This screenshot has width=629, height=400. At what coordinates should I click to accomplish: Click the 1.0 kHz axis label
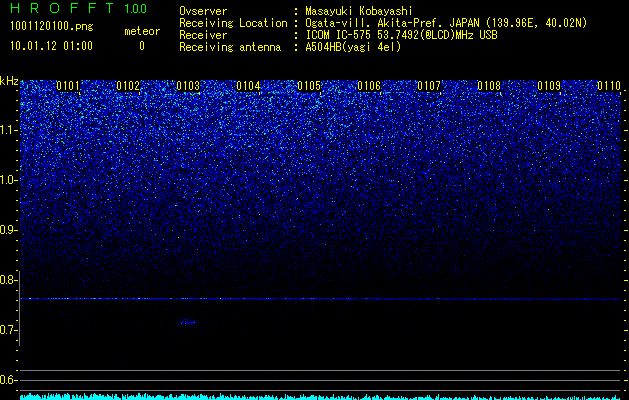click(x=9, y=180)
